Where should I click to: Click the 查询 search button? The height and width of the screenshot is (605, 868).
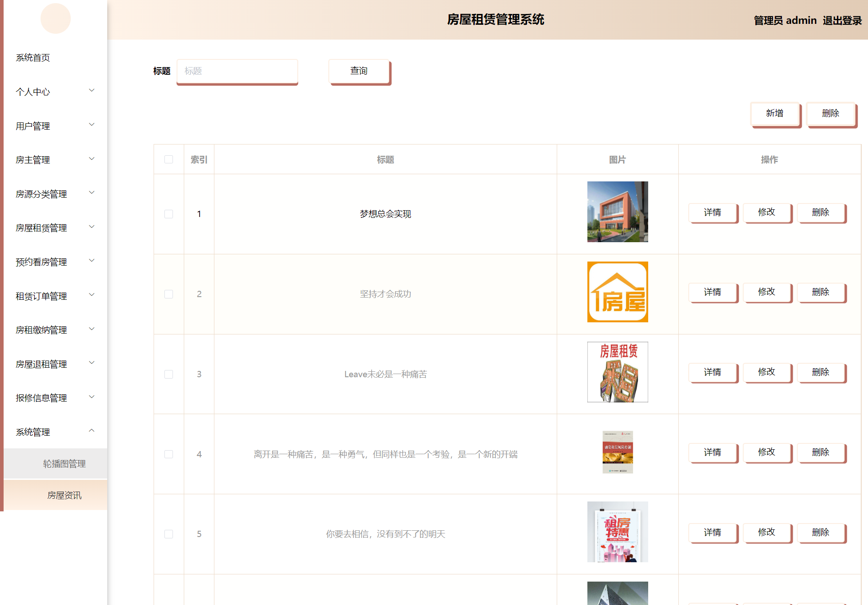pyautogui.click(x=359, y=71)
